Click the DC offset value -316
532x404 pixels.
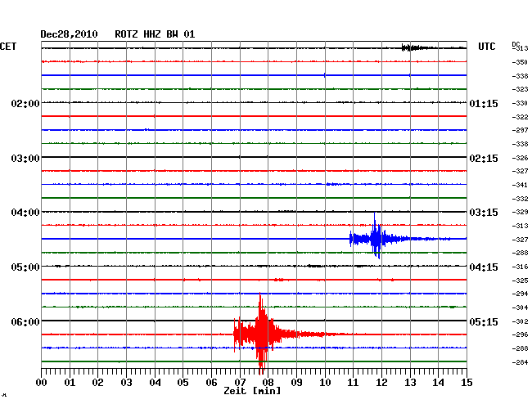click(x=520, y=267)
